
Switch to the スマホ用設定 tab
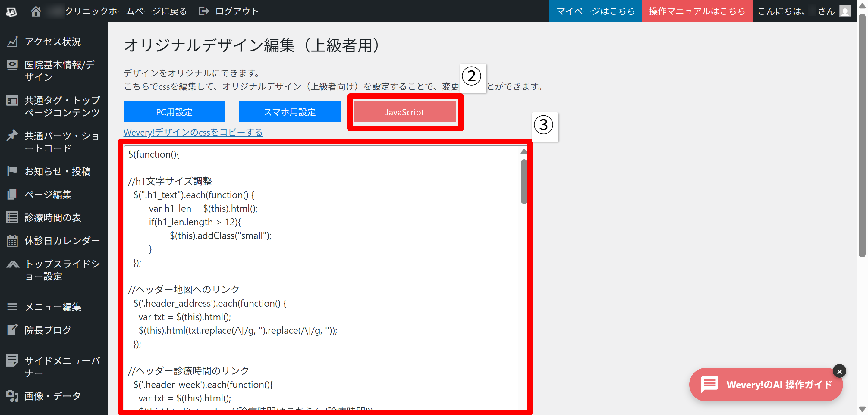pyautogui.click(x=289, y=112)
